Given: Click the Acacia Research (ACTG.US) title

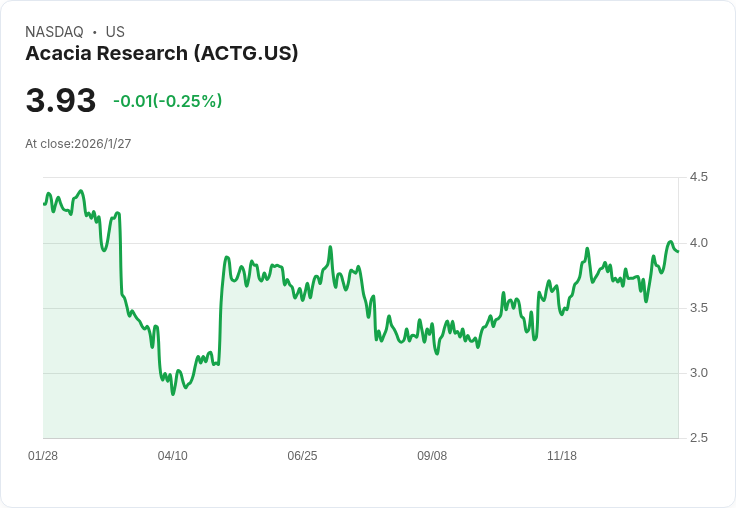Looking at the screenshot, I should click(161, 54).
